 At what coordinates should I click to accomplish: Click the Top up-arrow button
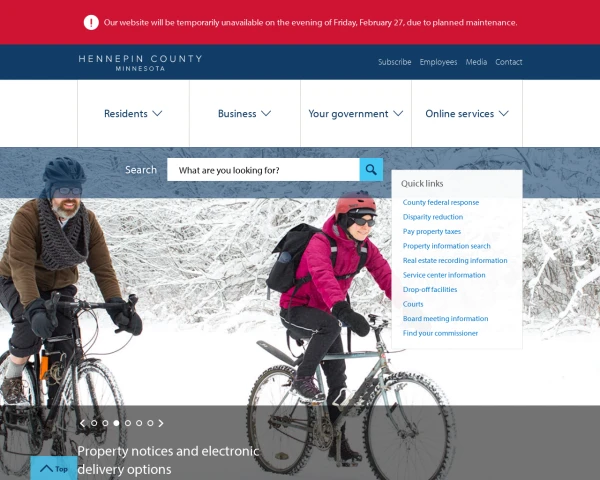tap(54, 468)
